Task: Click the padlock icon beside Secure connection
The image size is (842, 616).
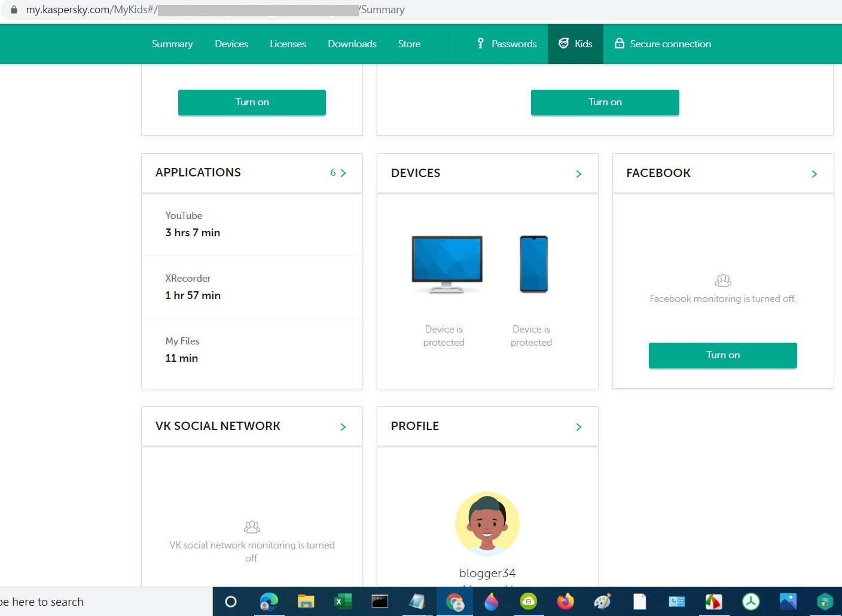Action: pyautogui.click(x=620, y=43)
